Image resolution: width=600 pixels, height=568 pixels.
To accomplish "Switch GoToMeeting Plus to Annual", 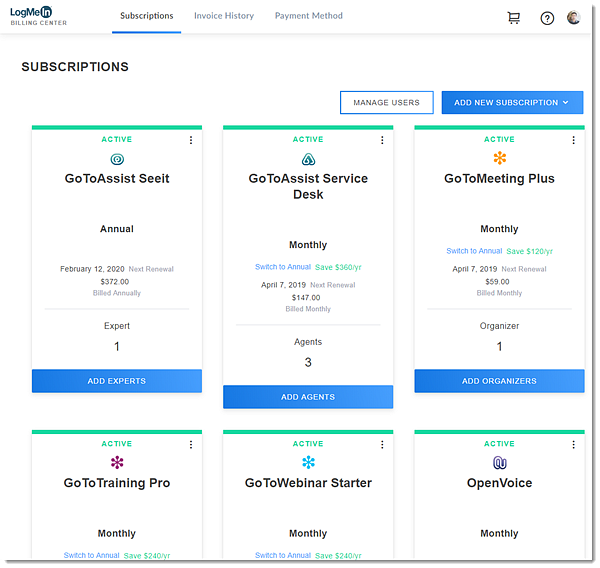I will point(474,251).
